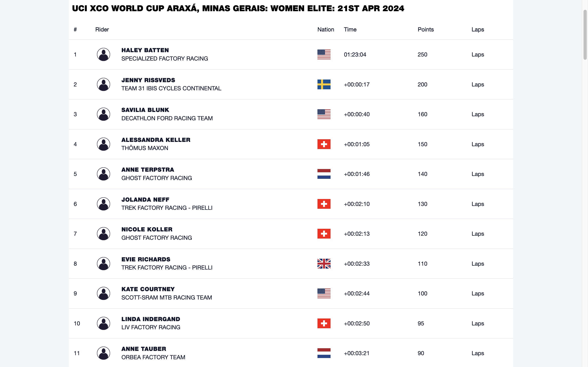Expand Laps for Jolanda Neff
This screenshot has width=588, height=367.
(x=478, y=204)
